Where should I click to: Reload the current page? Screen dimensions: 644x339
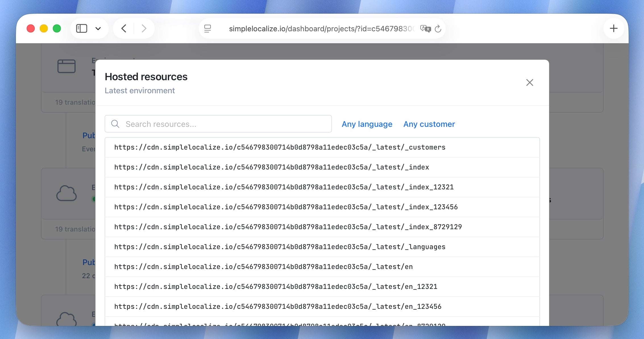point(438,28)
